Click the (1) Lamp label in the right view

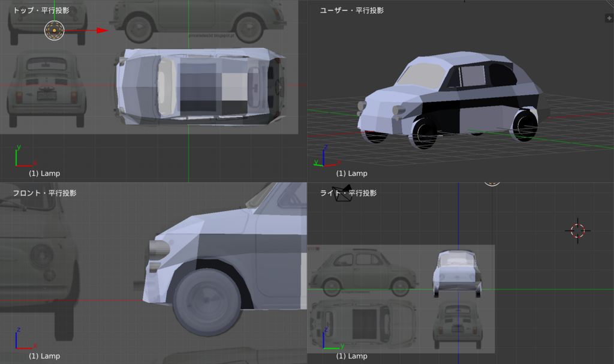(x=351, y=356)
